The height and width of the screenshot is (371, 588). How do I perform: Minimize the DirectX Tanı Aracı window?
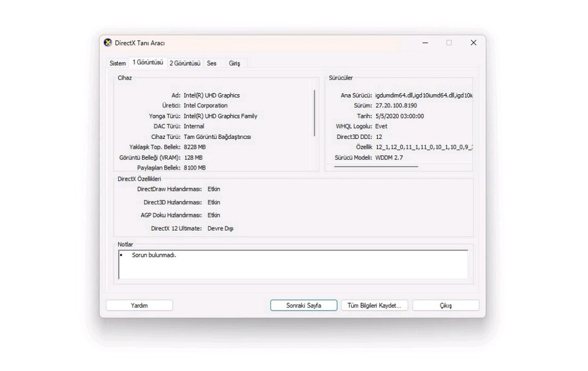425,42
